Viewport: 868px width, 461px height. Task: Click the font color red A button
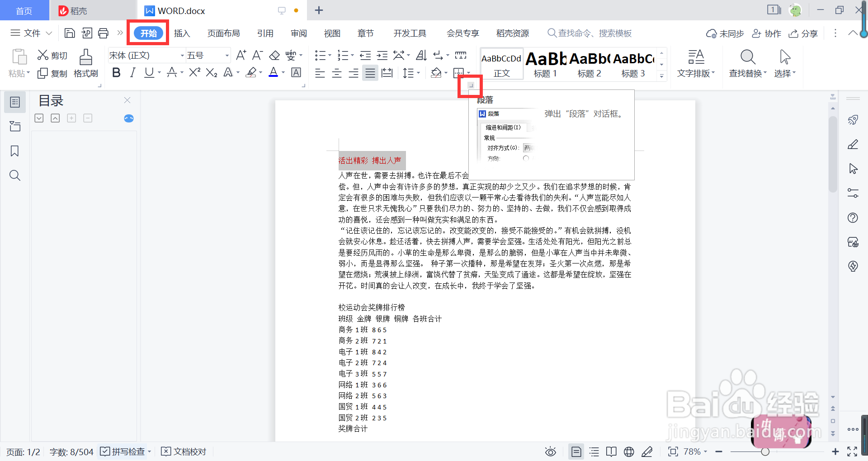pyautogui.click(x=274, y=72)
